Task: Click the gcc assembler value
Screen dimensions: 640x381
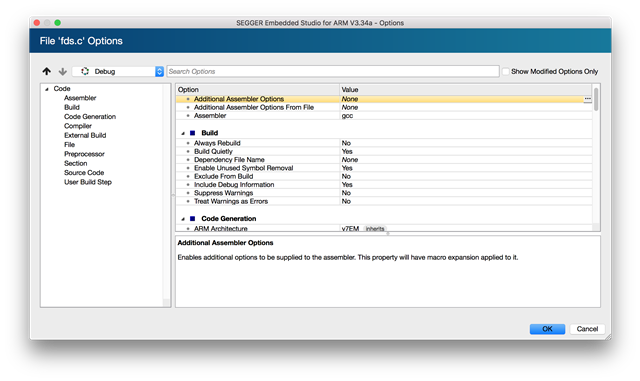Action: 347,116
